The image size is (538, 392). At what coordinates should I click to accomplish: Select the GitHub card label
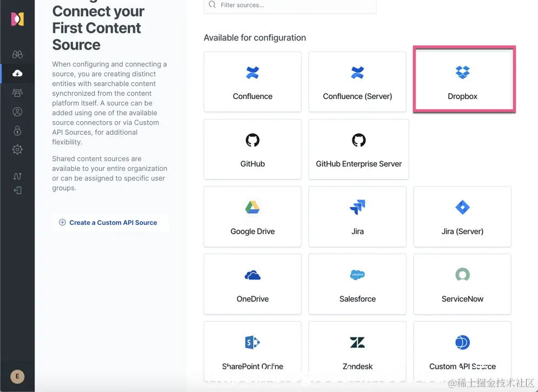[x=253, y=164]
